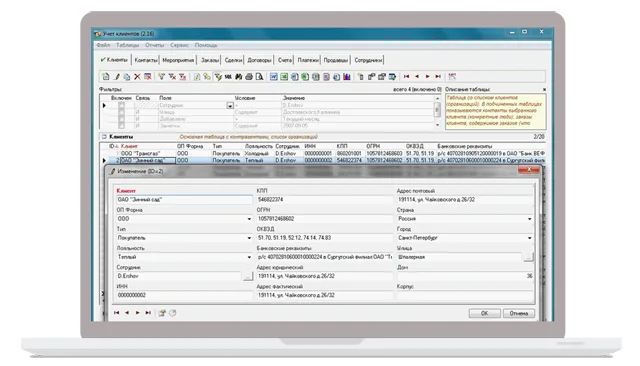Viewport: 640px width, 366px height.
Task: Enable the Улица filter row checkbox
Action: click(x=121, y=112)
